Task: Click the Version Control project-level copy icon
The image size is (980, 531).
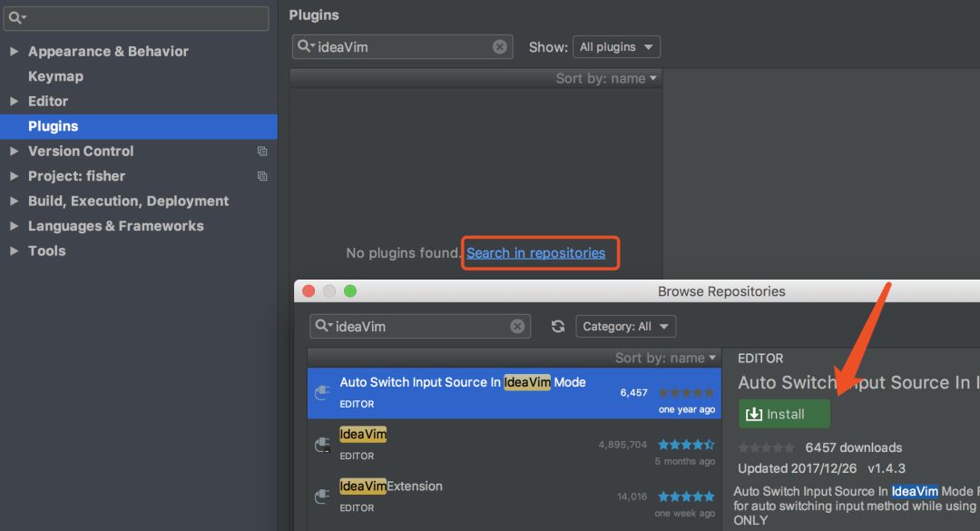Action: (x=262, y=152)
